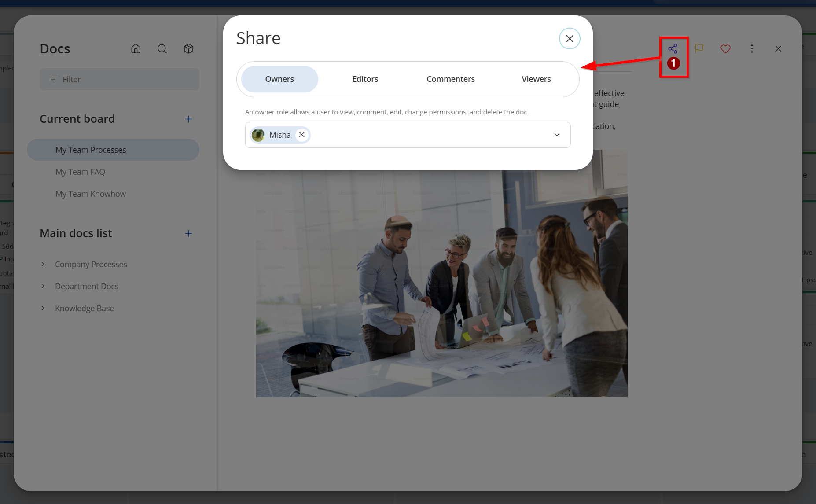Switch to the Editors tab
Screen dimensions: 816x504
[x=365, y=79]
